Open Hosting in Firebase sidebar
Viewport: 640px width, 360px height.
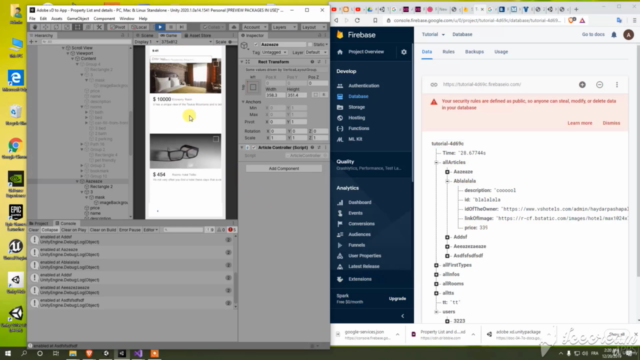356,118
